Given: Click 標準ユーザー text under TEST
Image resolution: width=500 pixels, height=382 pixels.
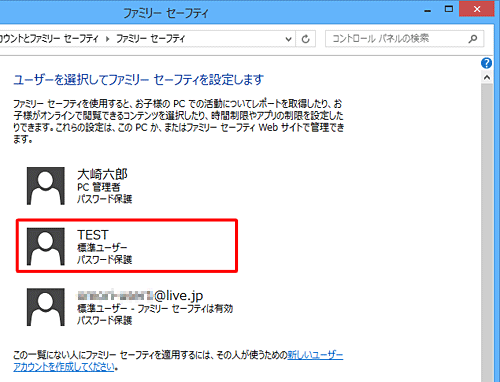Looking at the screenshot, I should [x=102, y=248].
